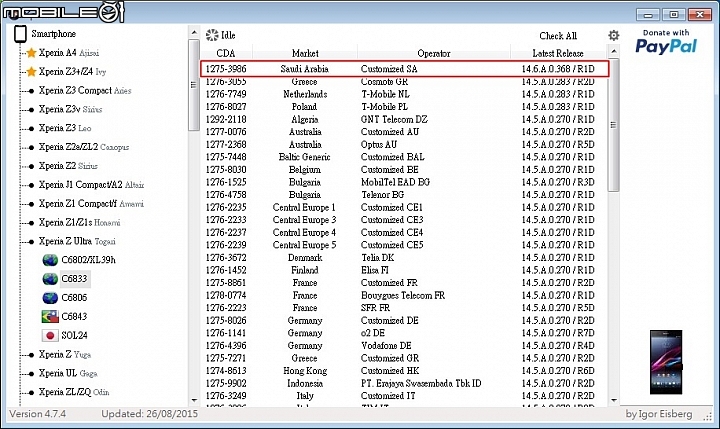720x429 pixels.
Task: Click the Donate with PayPal logo
Action: 666,42
